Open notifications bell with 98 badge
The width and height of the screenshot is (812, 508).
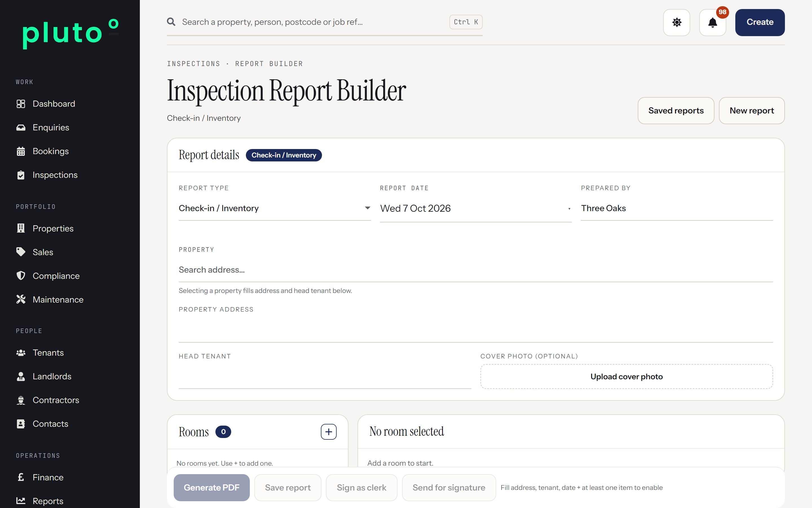[713, 23]
